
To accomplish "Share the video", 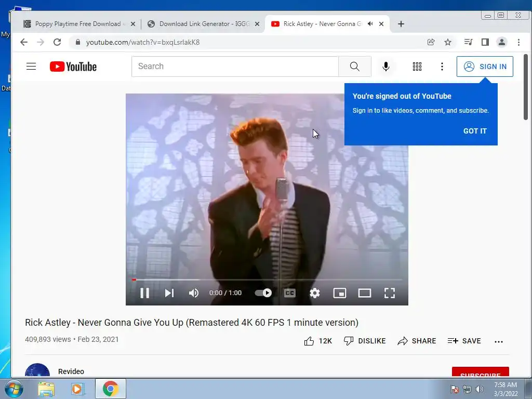I will (417, 341).
